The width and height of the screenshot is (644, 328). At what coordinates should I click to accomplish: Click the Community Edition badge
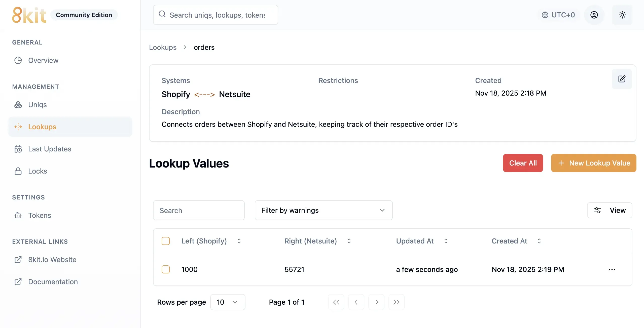click(84, 15)
